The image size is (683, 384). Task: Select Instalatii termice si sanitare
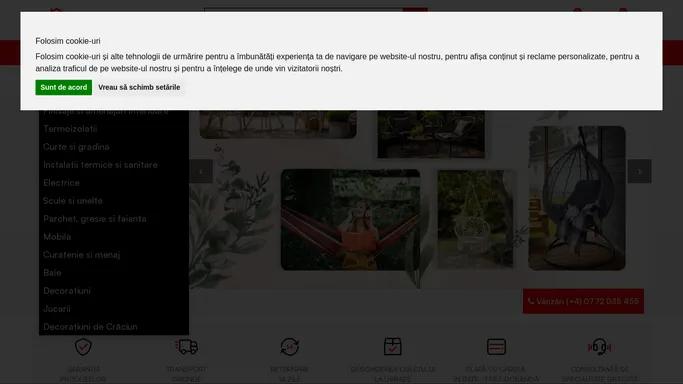coord(100,165)
